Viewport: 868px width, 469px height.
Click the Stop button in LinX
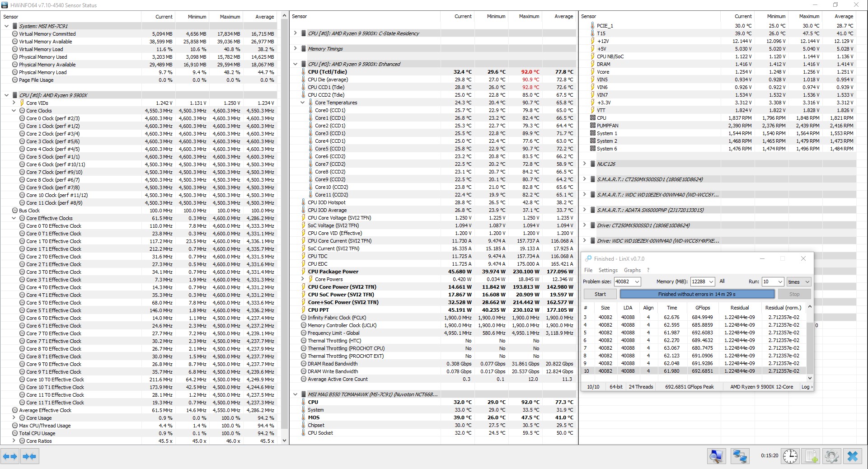click(794, 294)
